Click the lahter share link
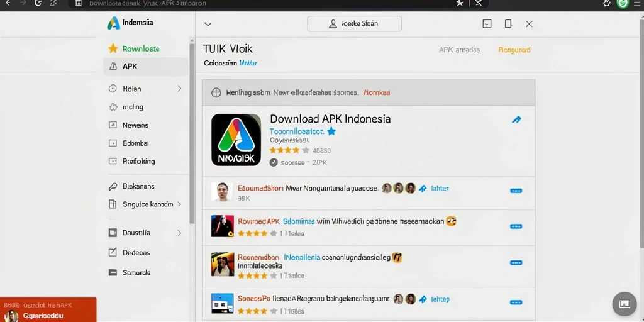Viewport: 644px width, 322px height. coord(440,189)
